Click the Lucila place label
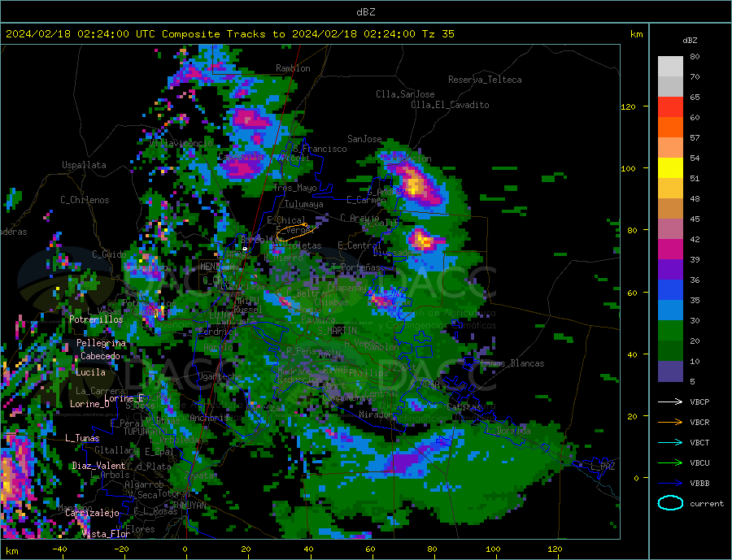Viewport: 732px width, 560px height. (x=90, y=372)
